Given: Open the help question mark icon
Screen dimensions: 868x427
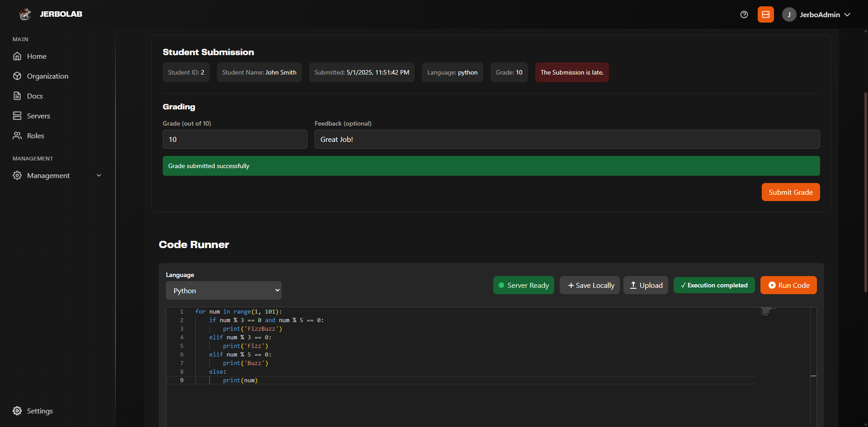Looking at the screenshot, I should tap(744, 14).
